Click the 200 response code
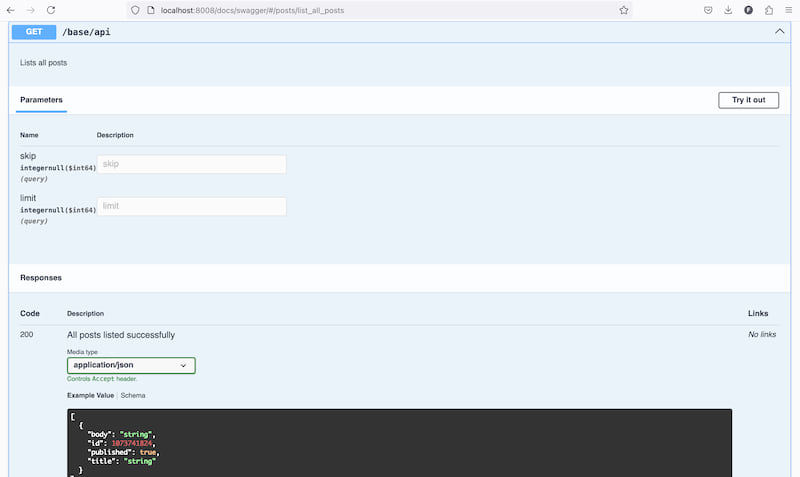The image size is (800, 477). click(27, 335)
